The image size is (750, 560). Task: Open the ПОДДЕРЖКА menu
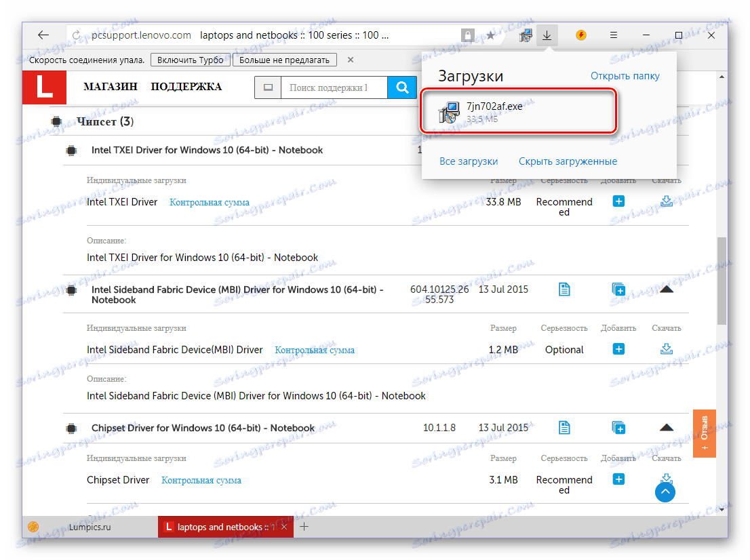pyautogui.click(x=186, y=87)
